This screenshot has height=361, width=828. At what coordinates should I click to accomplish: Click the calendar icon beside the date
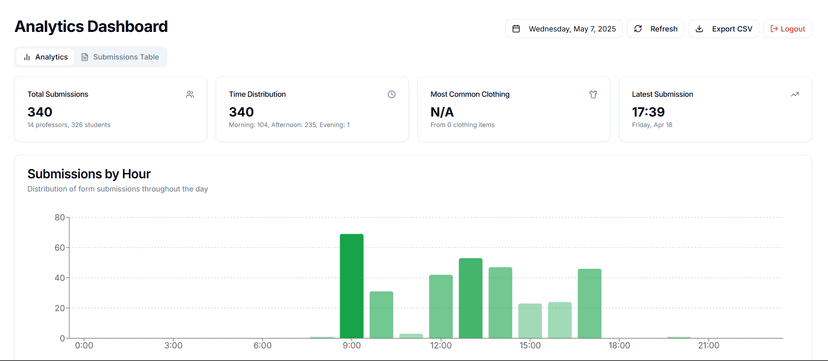(x=516, y=29)
